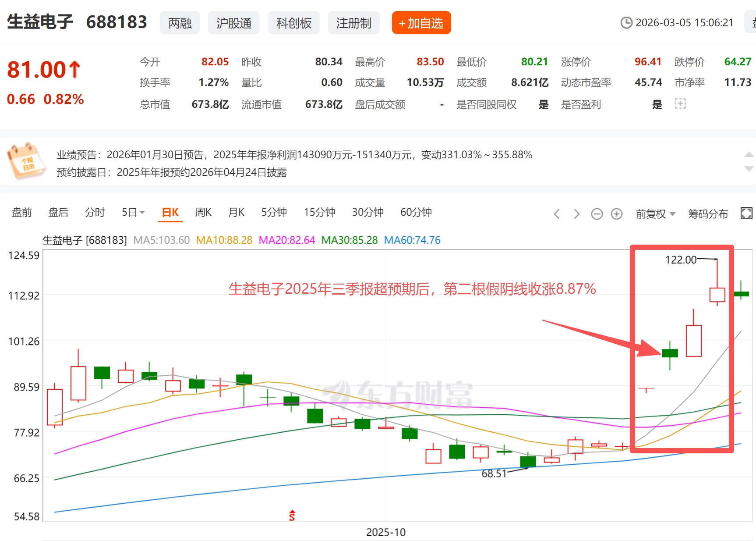Click the 122.00 high price label
Viewport: 756px width, 541px height.
[x=681, y=260]
